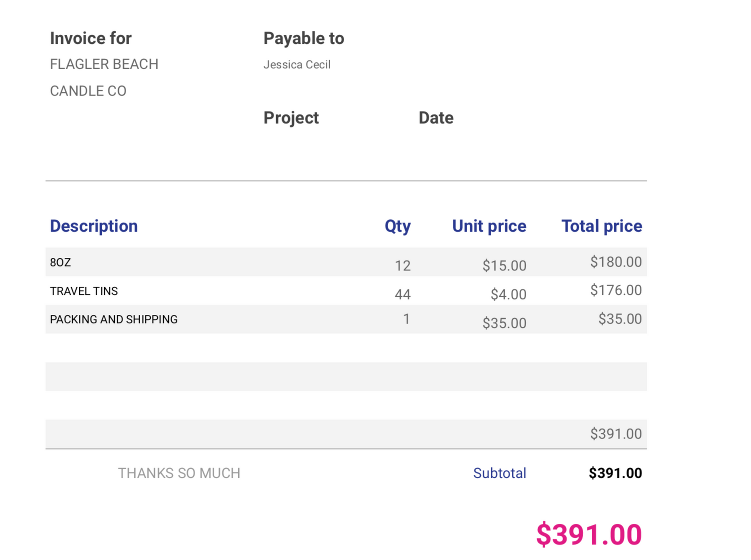751x560 pixels.
Task: Click the quantity cell showing 44
Action: click(x=402, y=294)
